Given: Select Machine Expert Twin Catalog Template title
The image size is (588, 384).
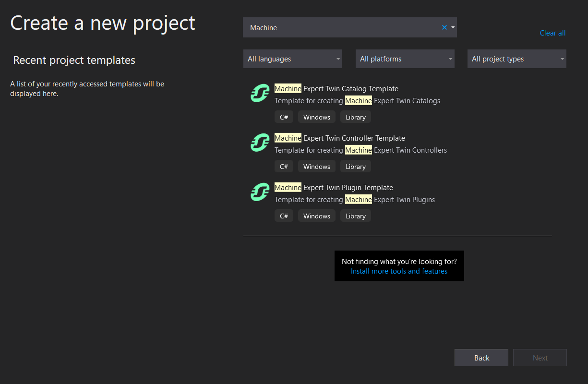Looking at the screenshot, I should (x=336, y=89).
